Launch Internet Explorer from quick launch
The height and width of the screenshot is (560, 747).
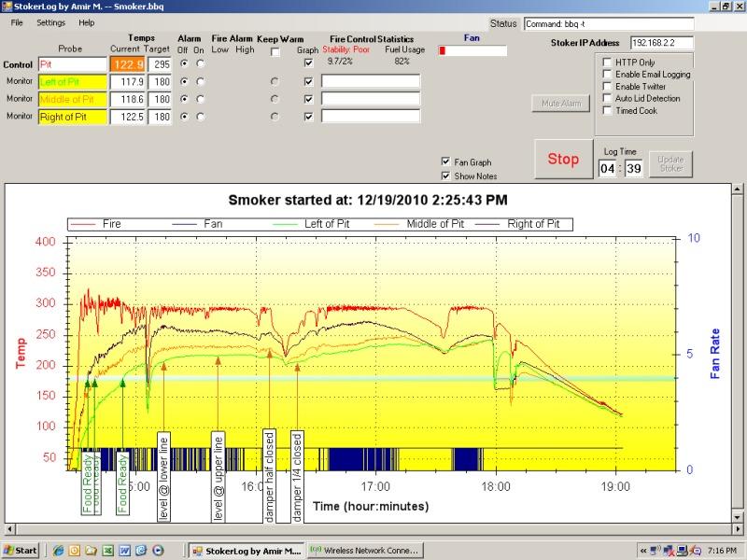click(x=58, y=551)
